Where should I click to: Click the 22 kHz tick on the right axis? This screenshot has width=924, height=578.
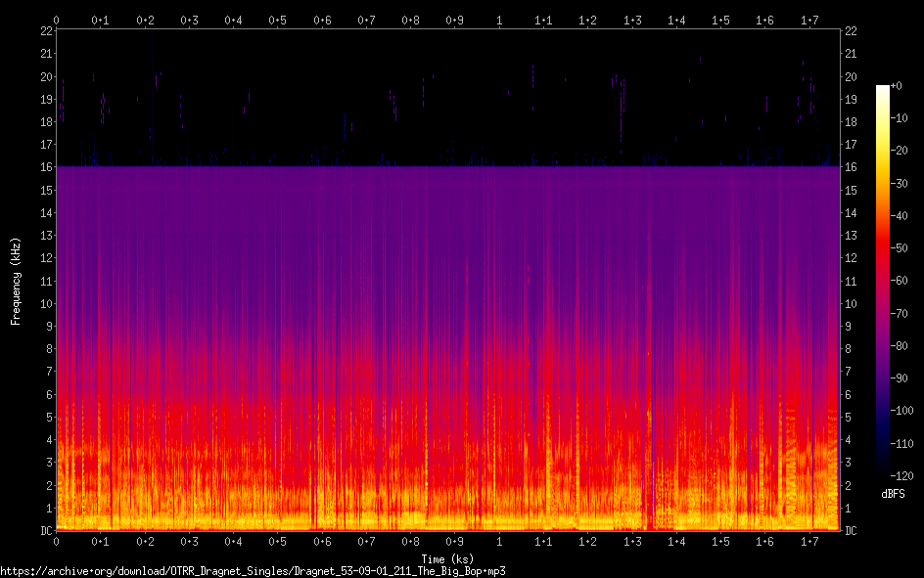click(852, 31)
